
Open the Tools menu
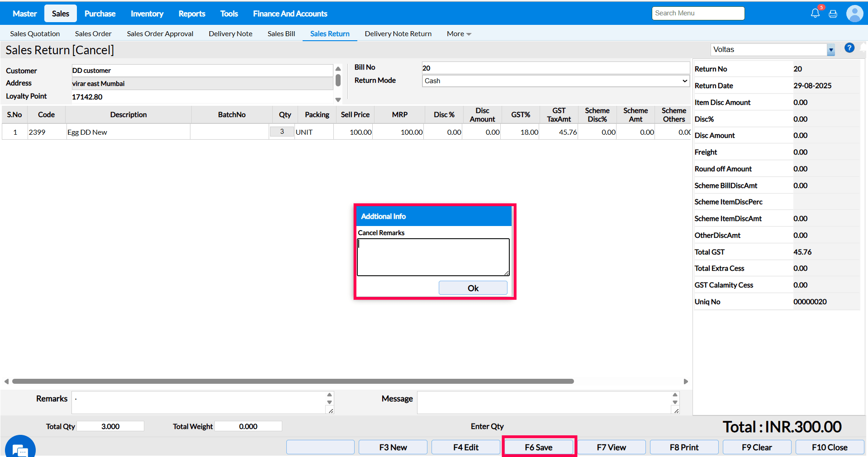pos(229,14)
